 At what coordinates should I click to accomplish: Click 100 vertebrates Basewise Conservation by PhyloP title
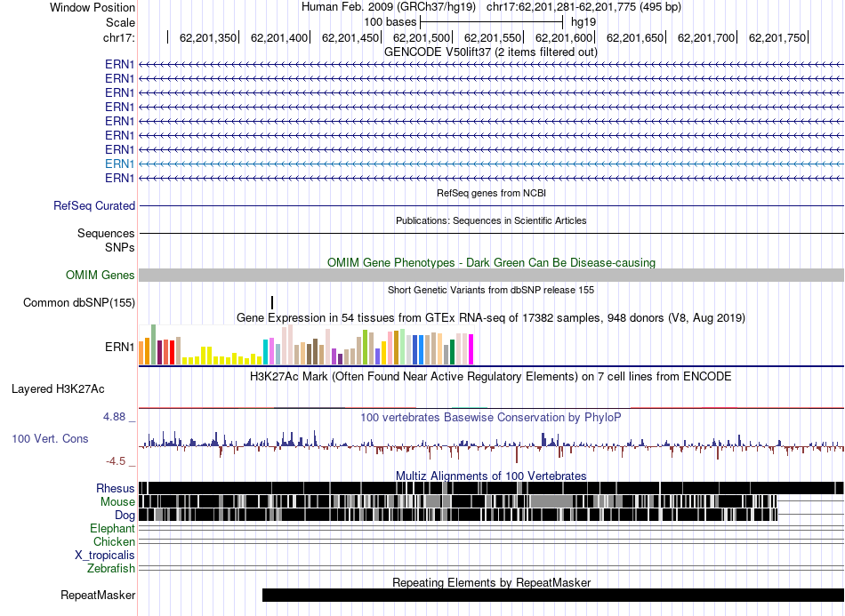(x=491, y=417)
